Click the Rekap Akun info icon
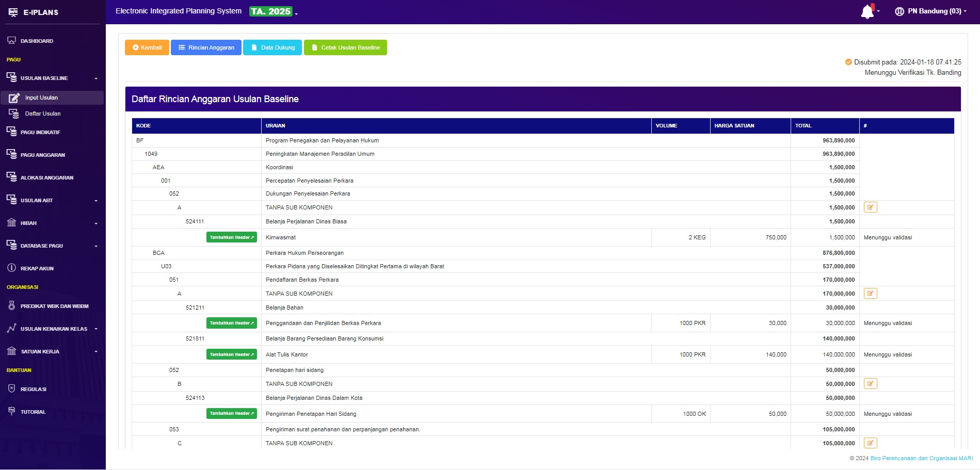980x470 pixels. (11, 268)
